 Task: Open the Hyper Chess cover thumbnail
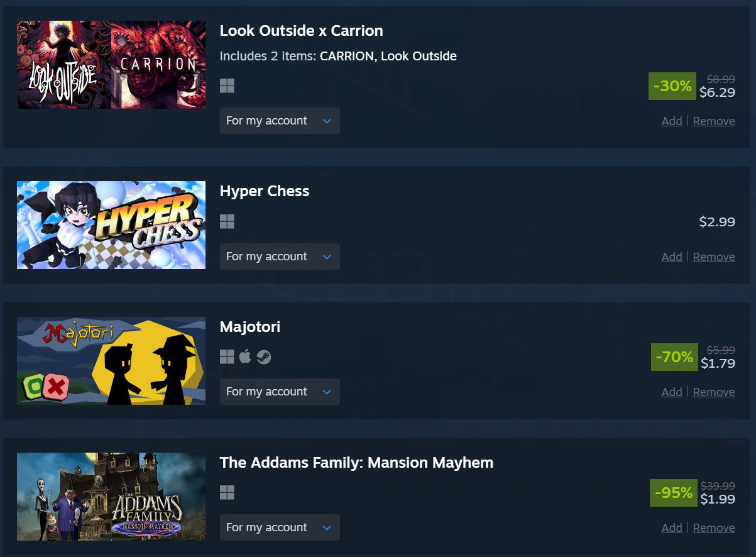(x=111, y=225)
